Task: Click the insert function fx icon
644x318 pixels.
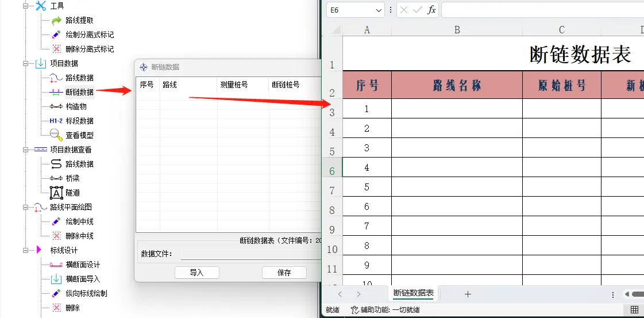Action: (431, 10)
